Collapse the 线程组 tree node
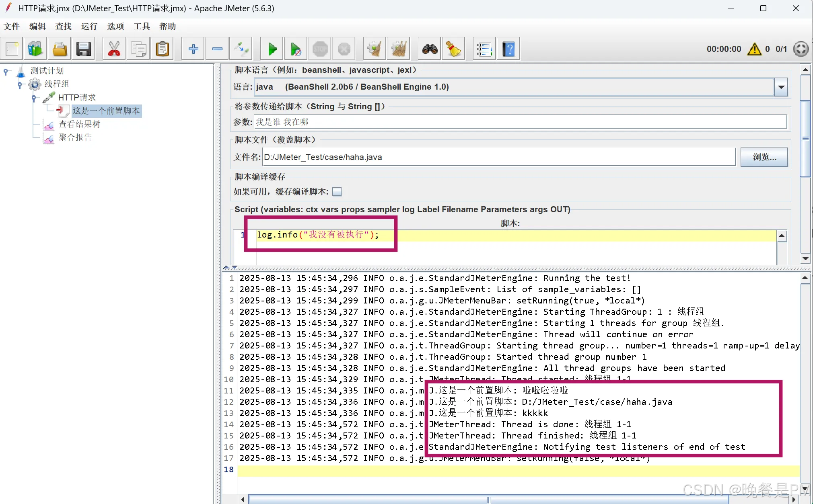Screen dimensions: 813x504 (19, 85)
